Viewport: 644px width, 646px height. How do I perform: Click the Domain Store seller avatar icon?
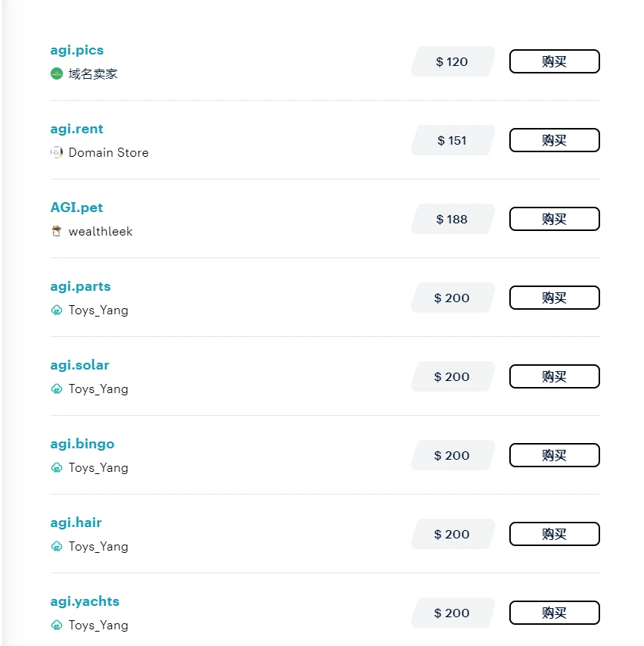click(x=57, y=152)
